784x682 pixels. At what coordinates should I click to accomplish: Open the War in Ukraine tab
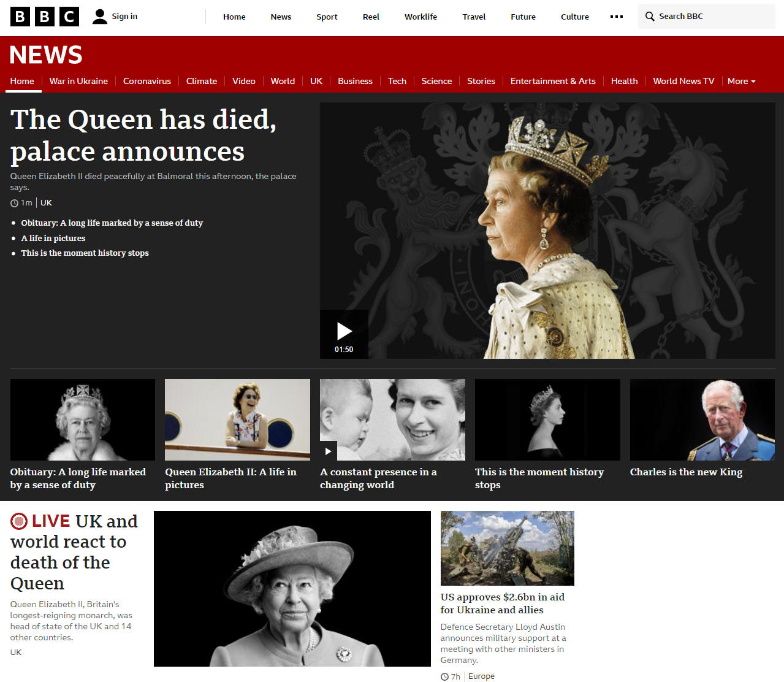pyautogui.click(x=78, y=81)
